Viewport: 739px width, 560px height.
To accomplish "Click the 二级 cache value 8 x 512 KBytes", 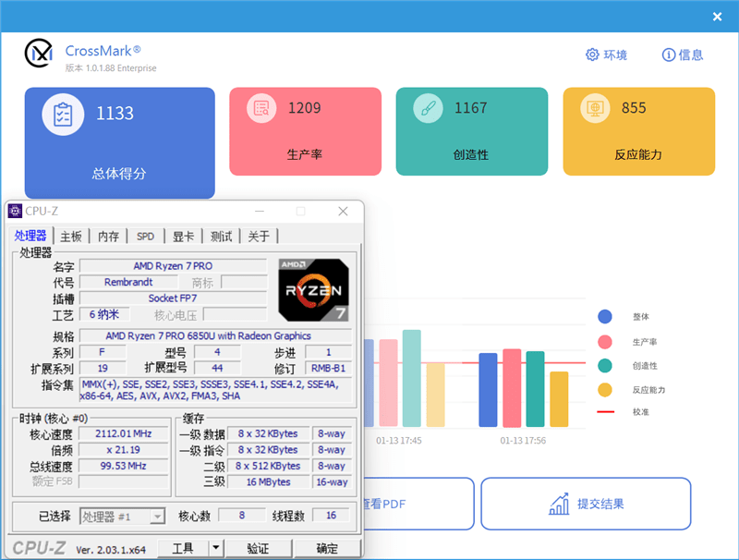I will pos(268,466).
